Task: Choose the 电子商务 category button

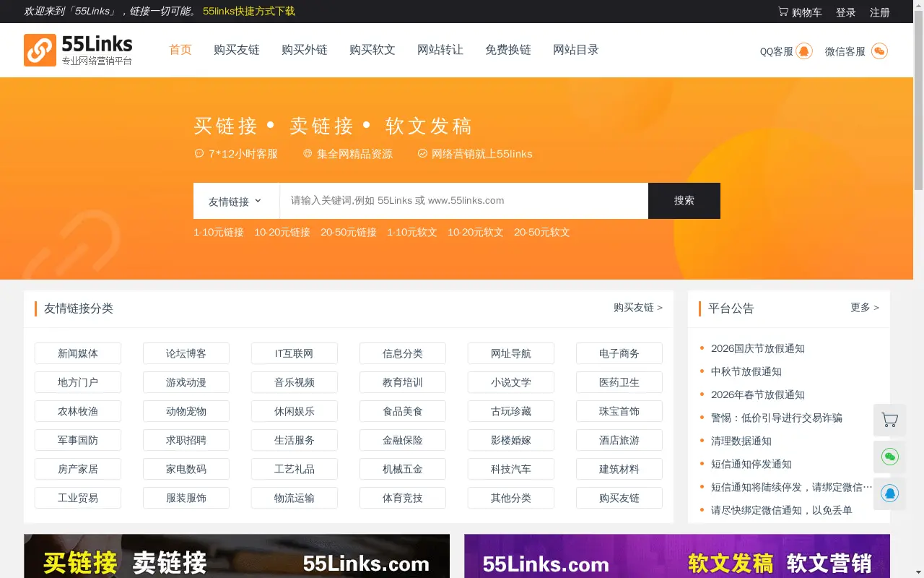Action: 619,353
